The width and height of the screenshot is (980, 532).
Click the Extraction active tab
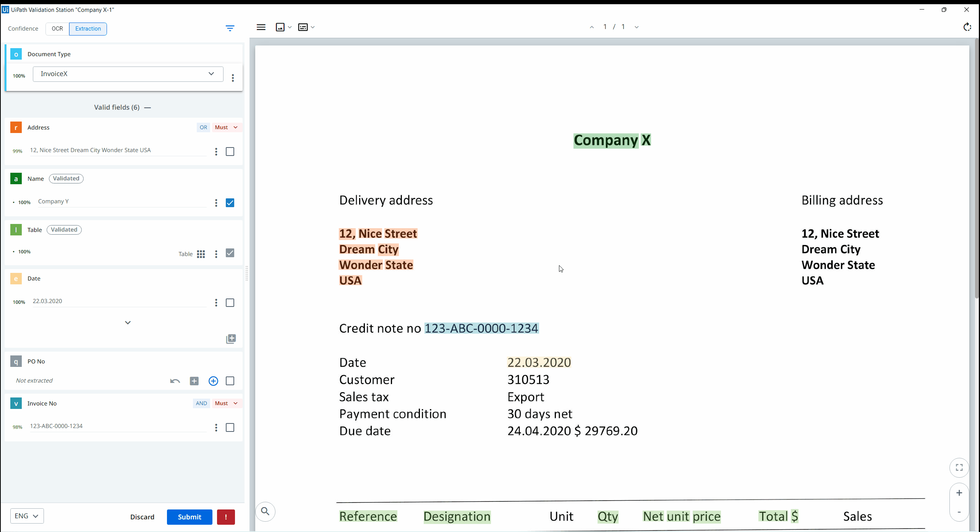point(88,28)
